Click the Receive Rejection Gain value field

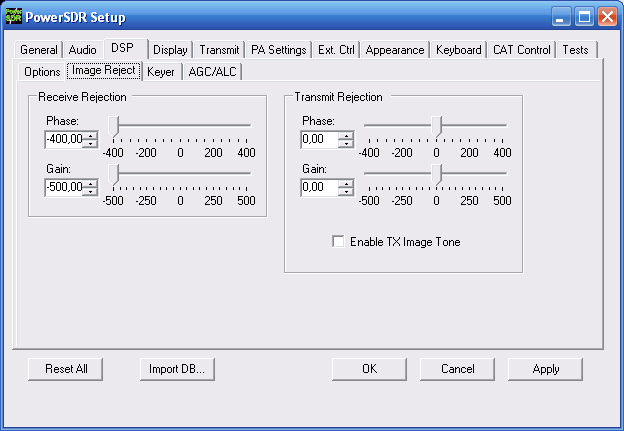[63, 187]
